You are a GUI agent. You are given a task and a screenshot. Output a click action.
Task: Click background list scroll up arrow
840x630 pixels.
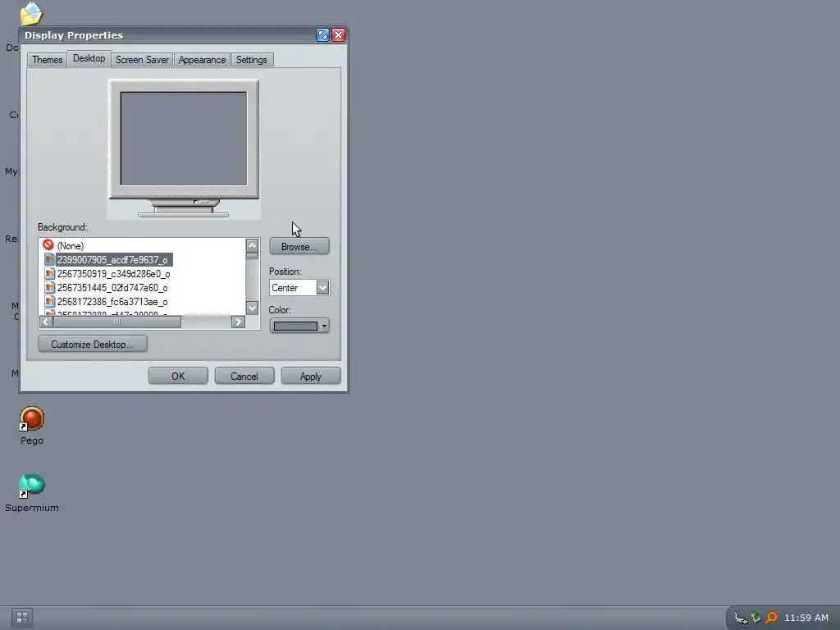[253, 245]
